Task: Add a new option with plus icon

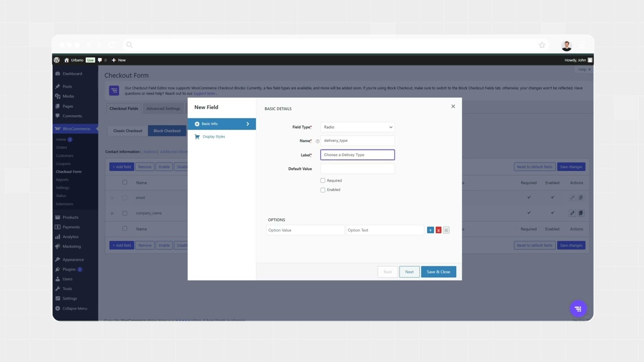Action: tap(430, 230)
